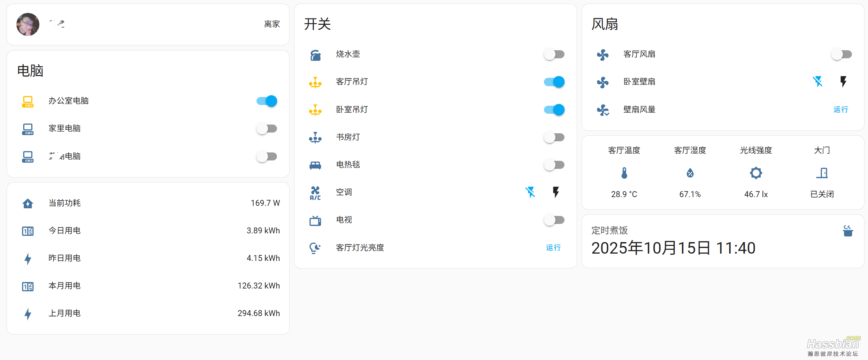Click the kettle icon beside 烧水壶

click(x=315, y=55)
